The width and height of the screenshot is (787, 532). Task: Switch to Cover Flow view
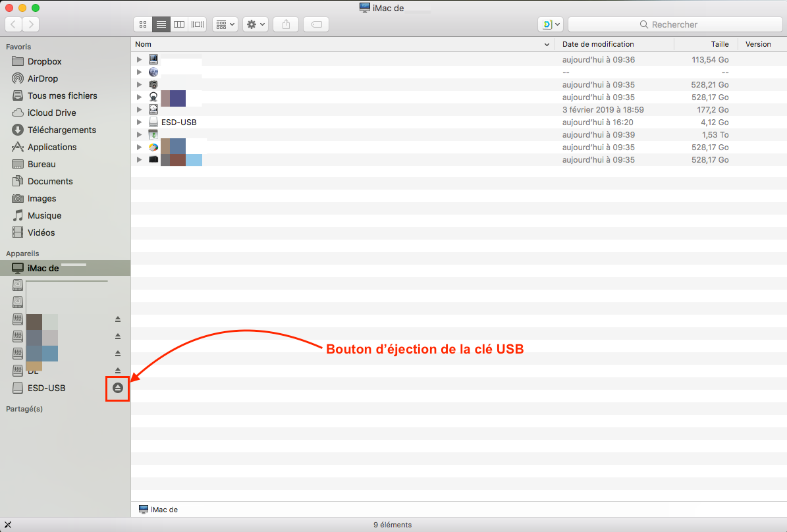coord(197,24)
